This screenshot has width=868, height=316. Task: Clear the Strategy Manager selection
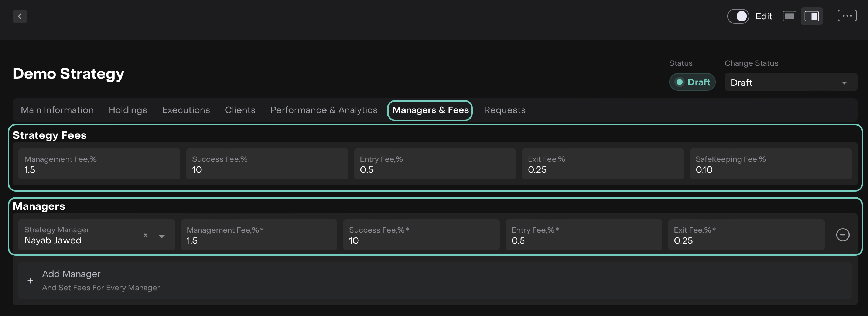(x=146, y=235)
